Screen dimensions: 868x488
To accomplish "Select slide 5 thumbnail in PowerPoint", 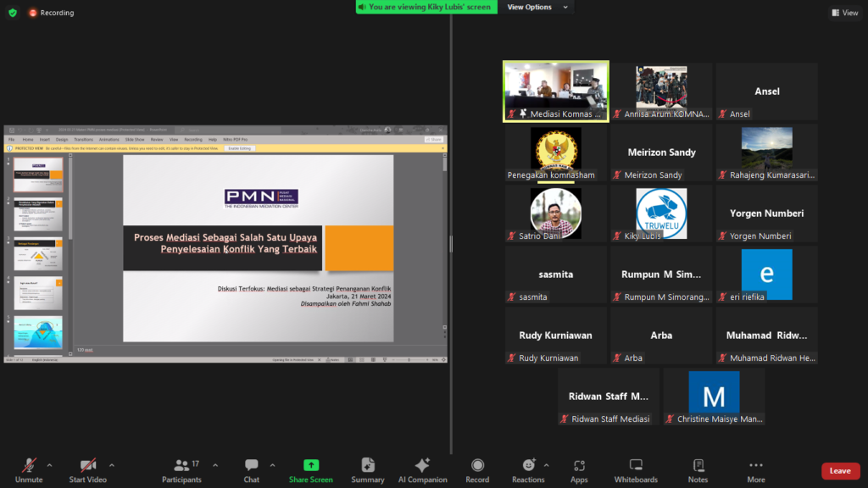I will point(38,332).
